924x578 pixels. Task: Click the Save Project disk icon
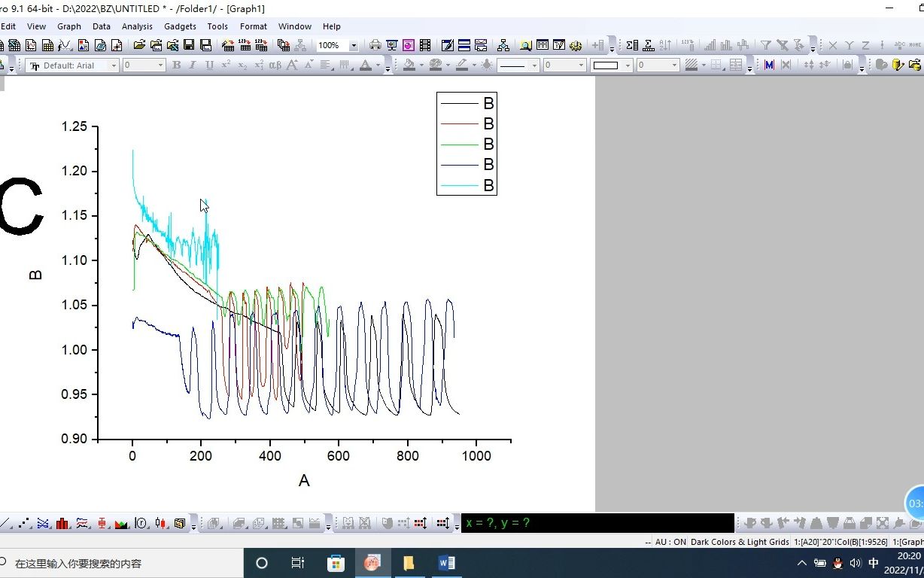tap(189, 45)
